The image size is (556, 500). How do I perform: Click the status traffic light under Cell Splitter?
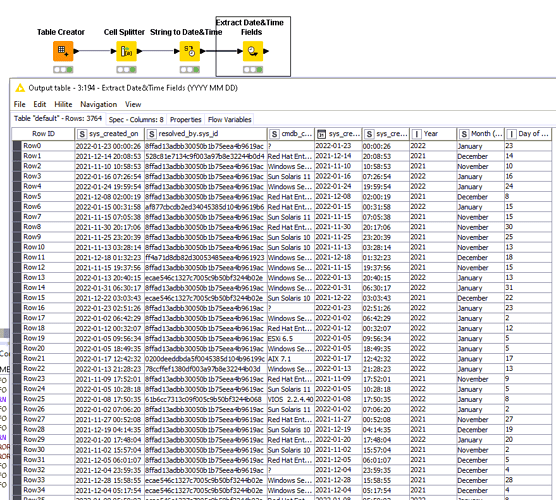point(127,70)
